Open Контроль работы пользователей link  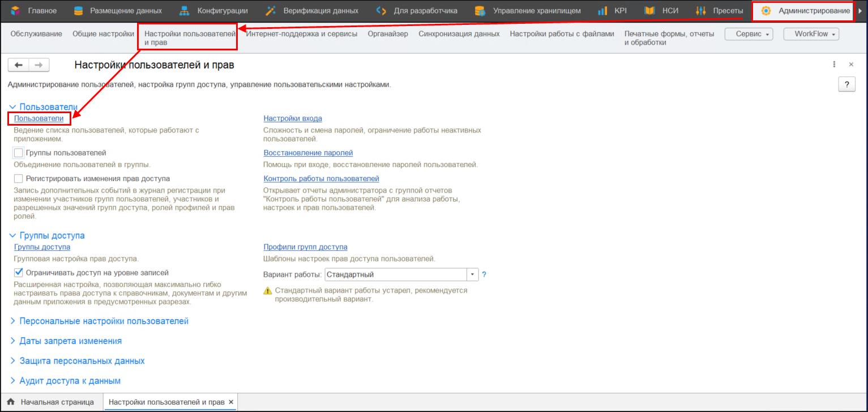tap(321, 178)
